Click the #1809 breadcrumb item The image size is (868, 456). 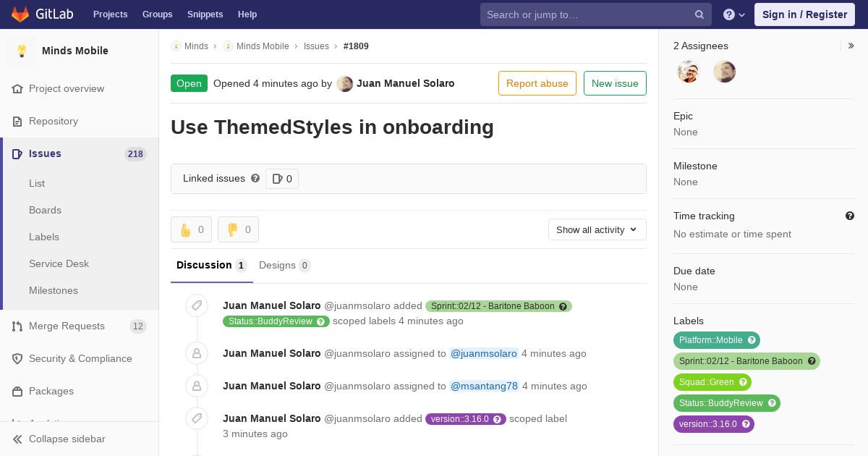[356, 46]
